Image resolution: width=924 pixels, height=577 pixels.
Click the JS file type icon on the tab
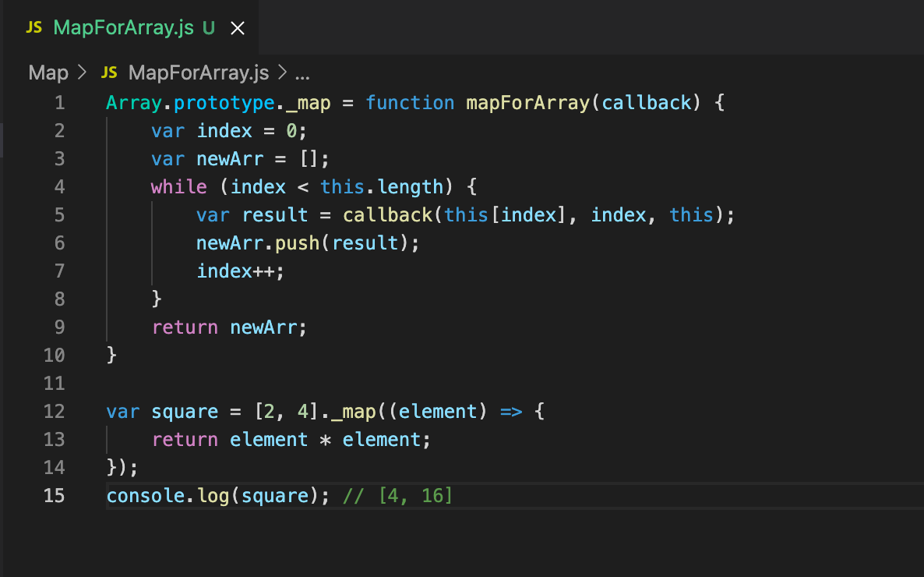pyautogui.click(x=33, y=27)
